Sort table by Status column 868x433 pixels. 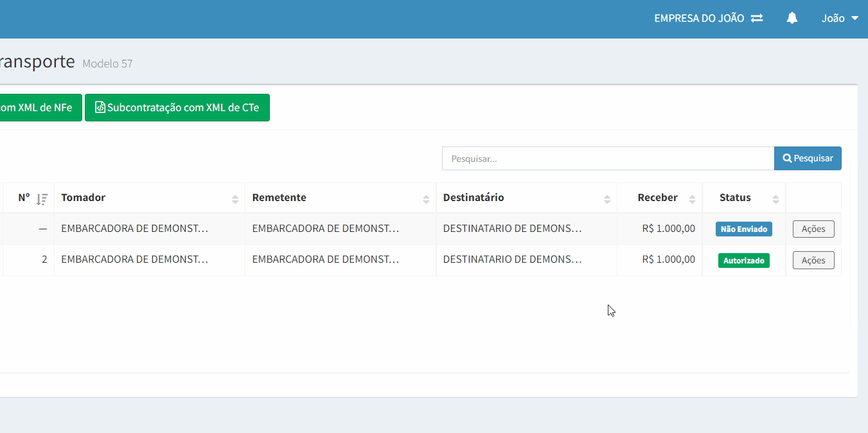coord(743,198)
